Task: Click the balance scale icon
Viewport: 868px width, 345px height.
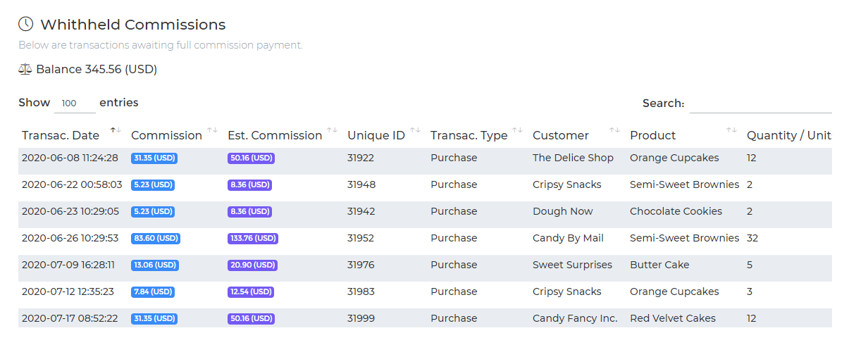Action: 25,69
